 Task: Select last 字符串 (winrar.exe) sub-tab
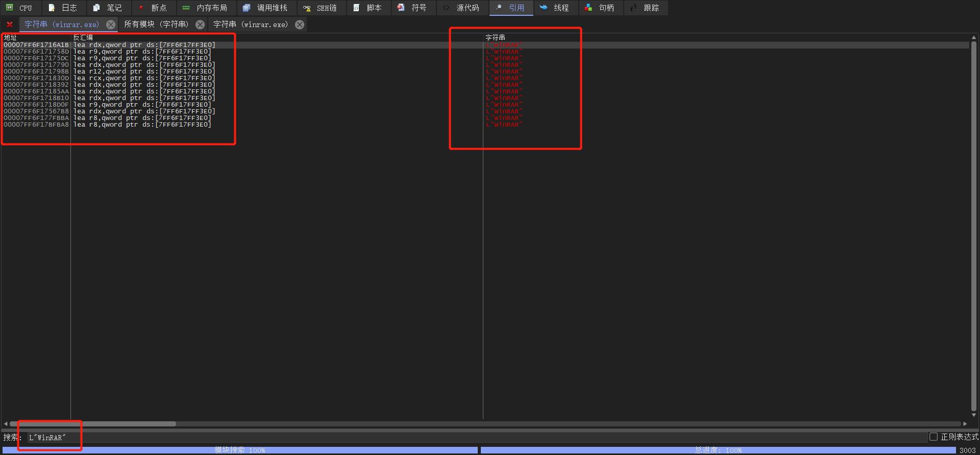[251, 25]
